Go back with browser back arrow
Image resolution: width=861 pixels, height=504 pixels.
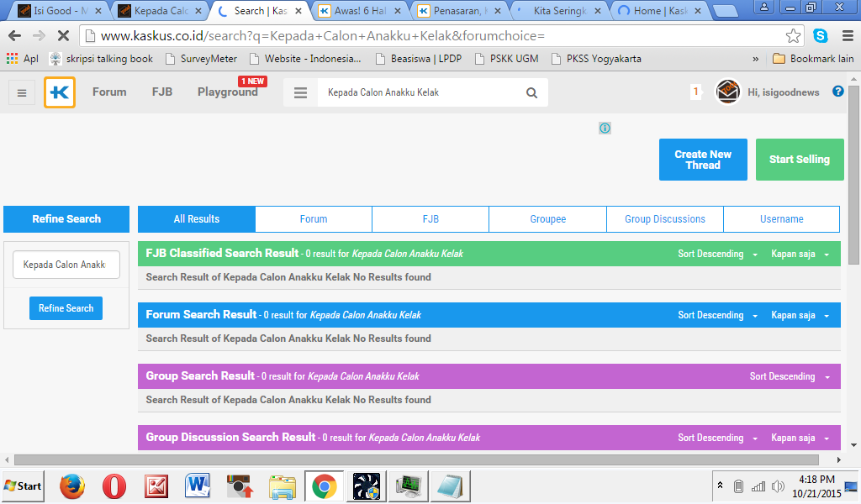[x=15, y=36]
